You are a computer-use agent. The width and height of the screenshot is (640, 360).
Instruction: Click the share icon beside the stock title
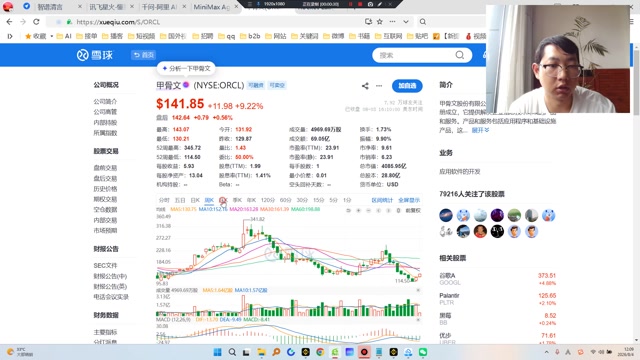365,86
